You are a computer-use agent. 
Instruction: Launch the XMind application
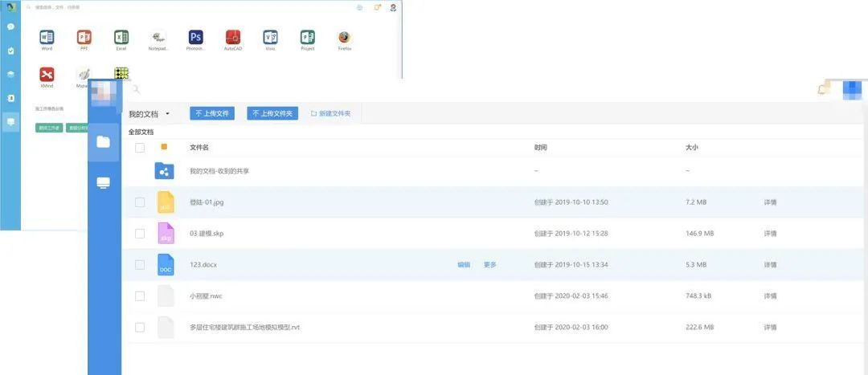tap(47, 75)
